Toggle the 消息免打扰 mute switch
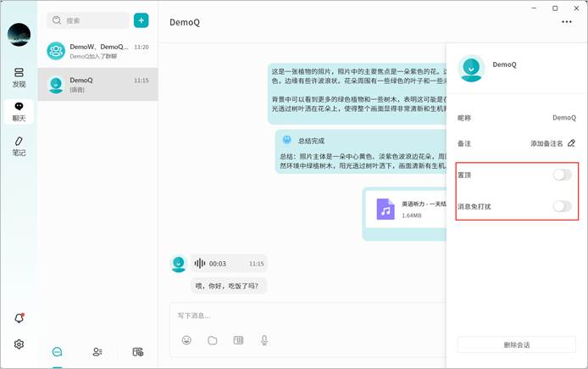The width and height of the screenshot is (588, 369). coord(562,206)
